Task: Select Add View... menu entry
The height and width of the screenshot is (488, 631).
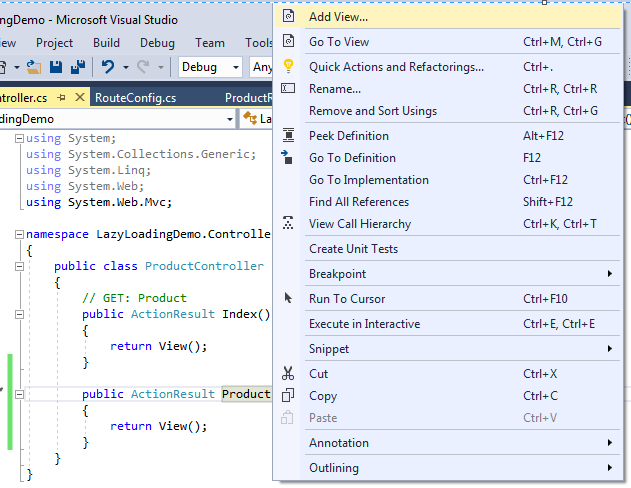Action: tap(447, 16)
